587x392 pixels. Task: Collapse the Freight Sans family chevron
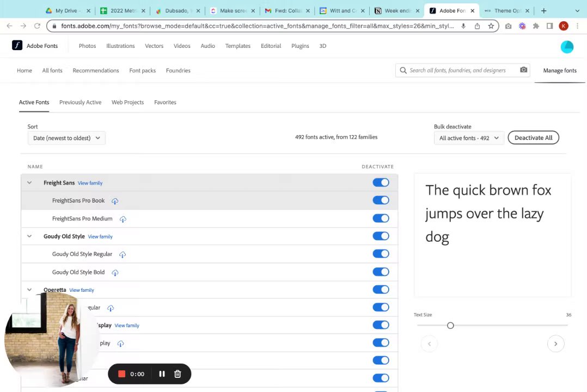point(29,183)
